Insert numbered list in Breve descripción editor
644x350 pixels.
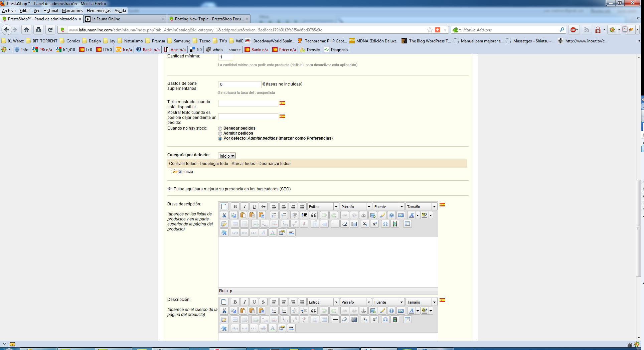click(x=284, y=215)
